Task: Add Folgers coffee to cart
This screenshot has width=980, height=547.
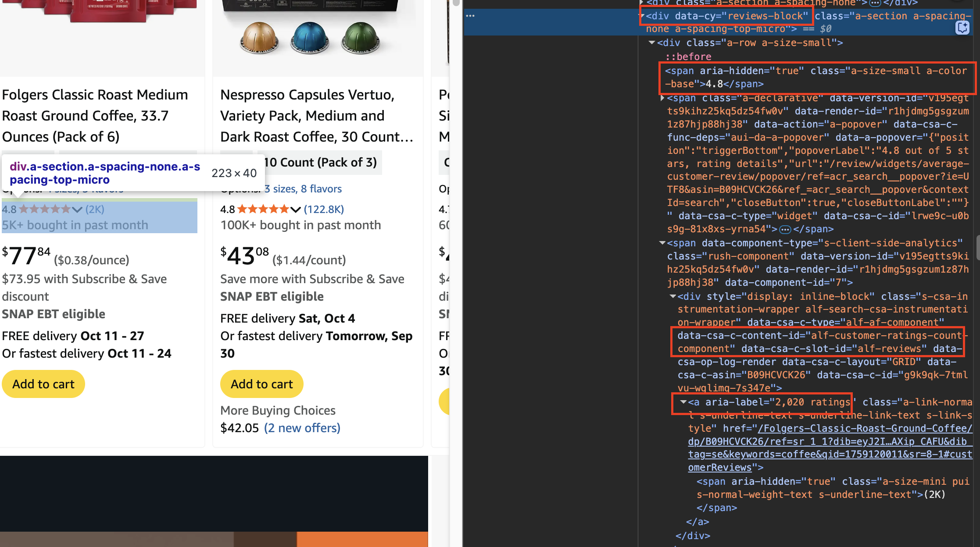Action: tap(43, 384)
